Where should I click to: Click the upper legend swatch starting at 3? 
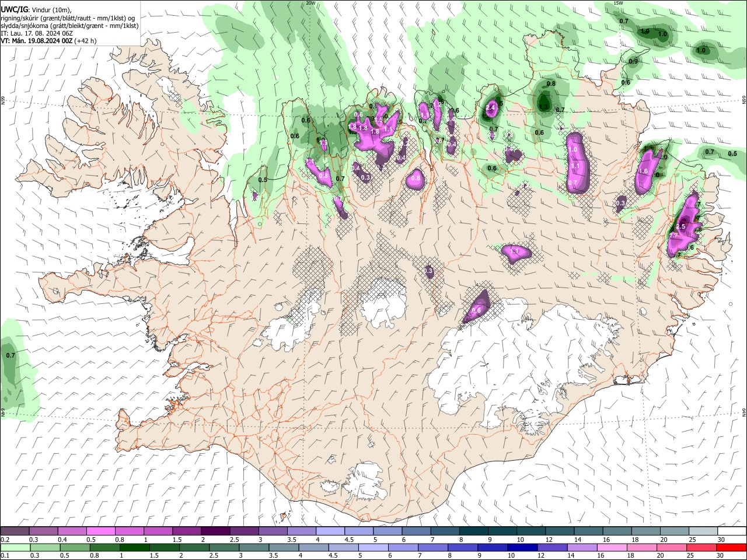[x=273, y=531]
